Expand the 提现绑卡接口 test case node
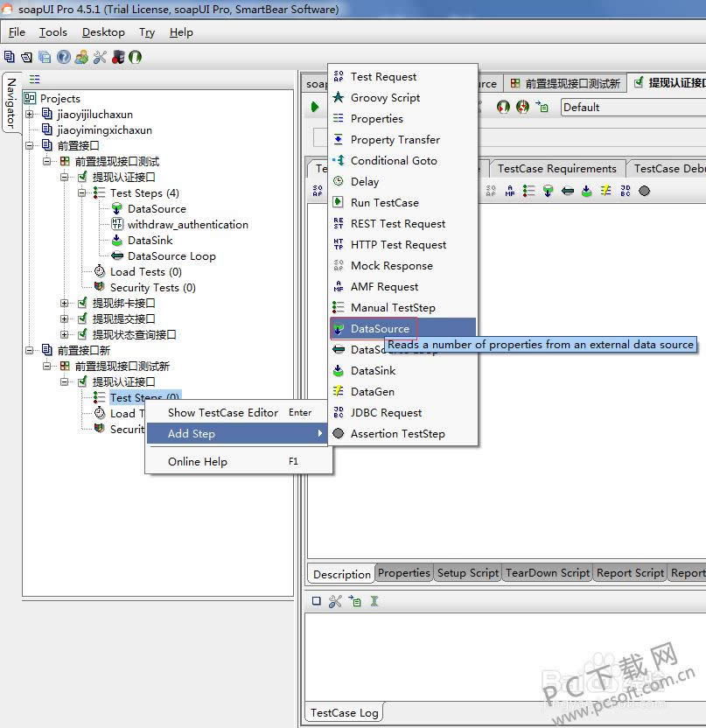 coord(65,304)
